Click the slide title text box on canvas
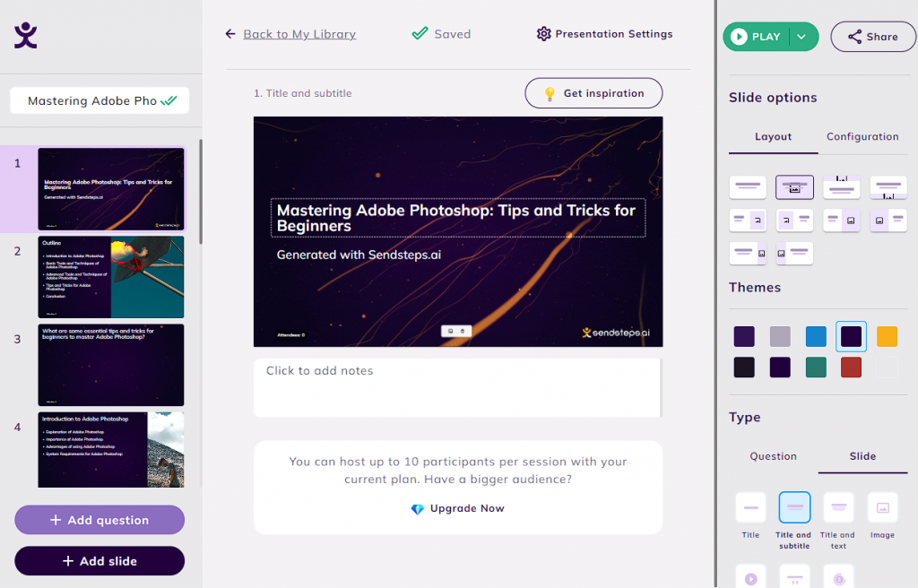This screenshot has width=918, height=588. (458, 218)
